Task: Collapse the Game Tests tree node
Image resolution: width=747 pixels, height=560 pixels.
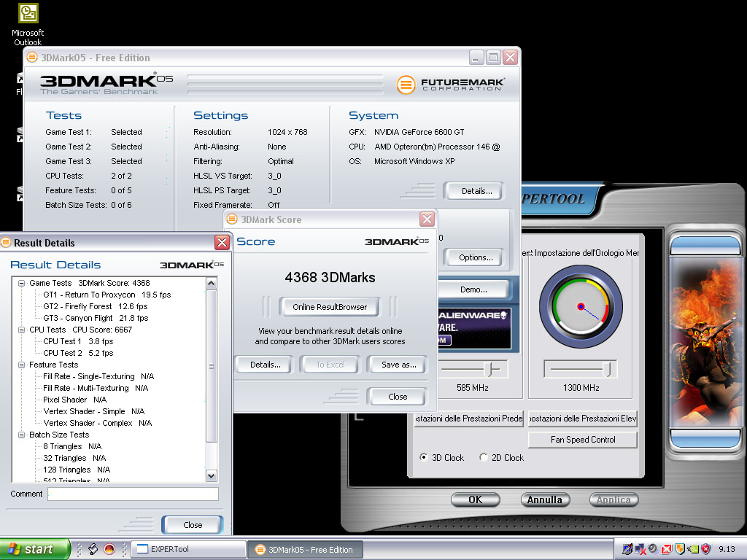Action: click(21, 283)
